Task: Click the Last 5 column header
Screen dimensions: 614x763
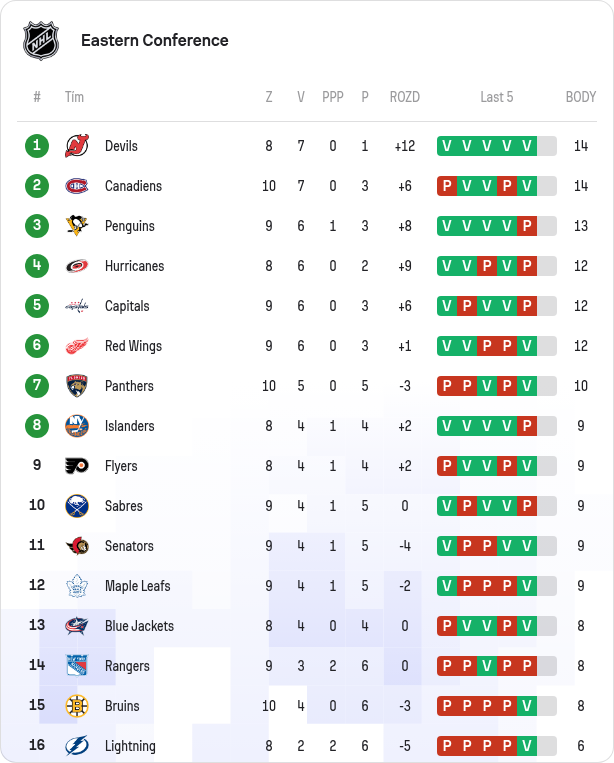Action: point(497,97)
